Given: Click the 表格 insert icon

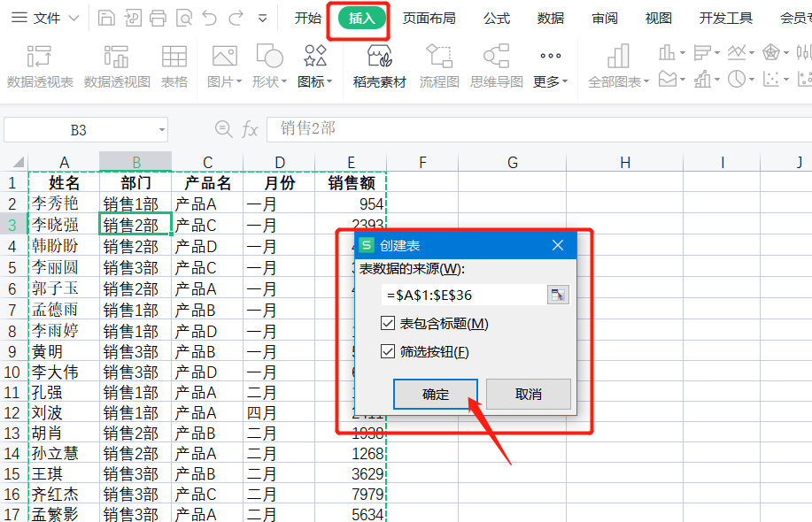Looking at the screenshot, I should [x=174, y=66].
